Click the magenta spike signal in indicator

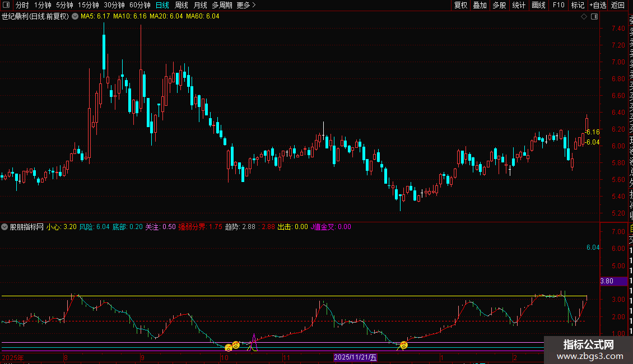point(254,339)
